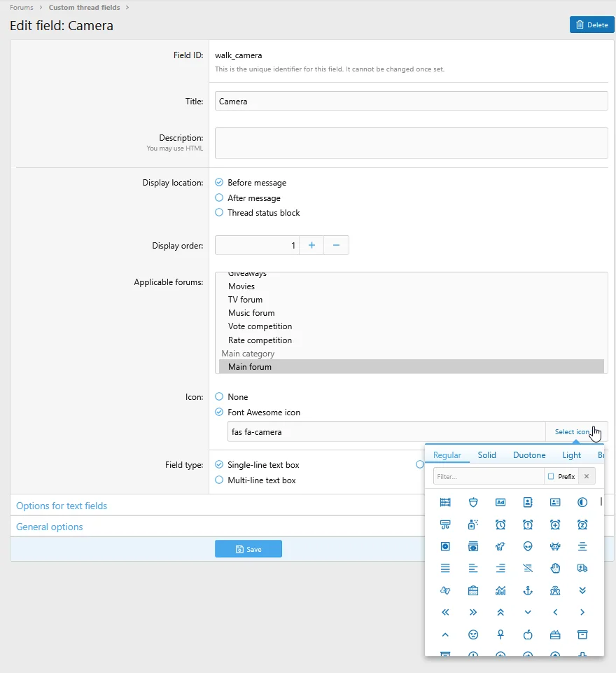
Task: Select the ambulance icon
Action: click(x=582, y=568)
